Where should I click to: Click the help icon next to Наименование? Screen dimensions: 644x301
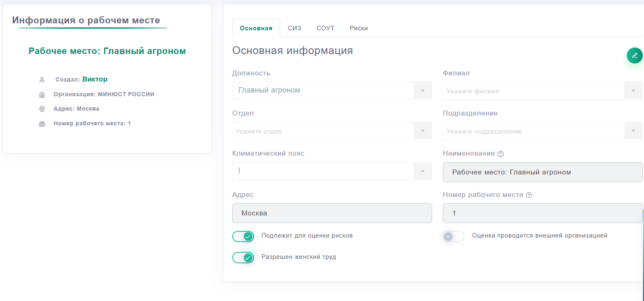[x=501, y=154]
